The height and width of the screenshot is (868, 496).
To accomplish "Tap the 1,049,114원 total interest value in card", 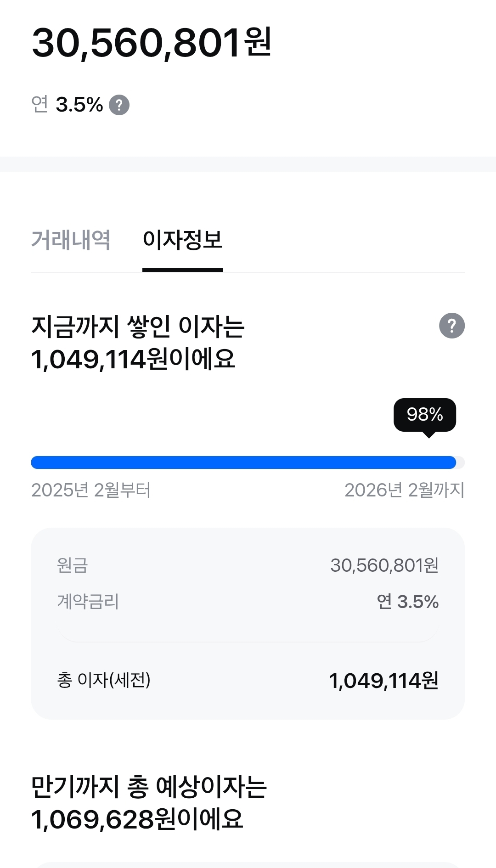I will coord(383,681).
